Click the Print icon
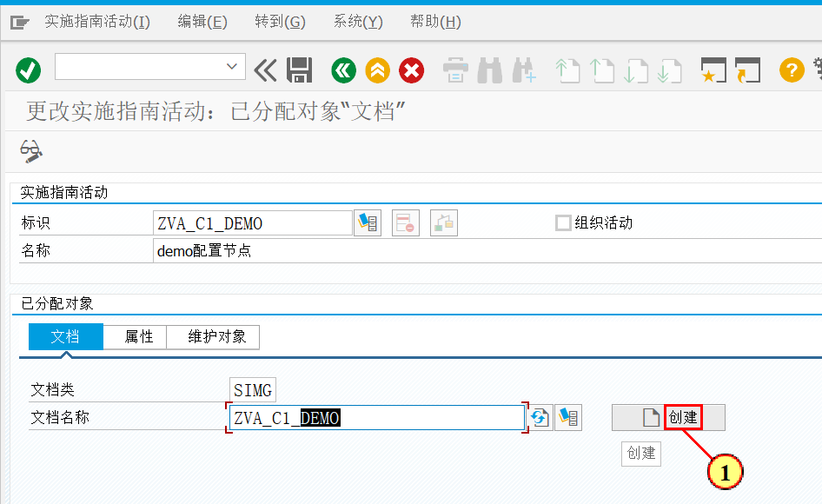This screenshot has height=504, width=822. tap(455, 70)
